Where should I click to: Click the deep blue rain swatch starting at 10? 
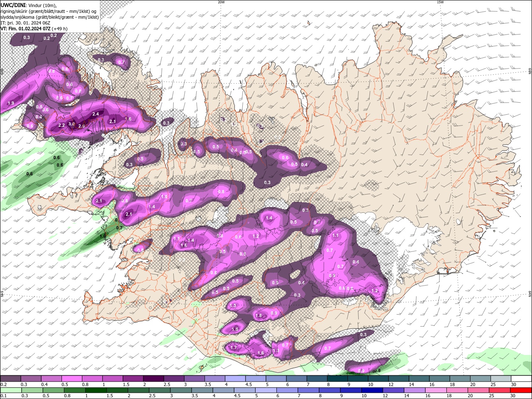[372, 390]
